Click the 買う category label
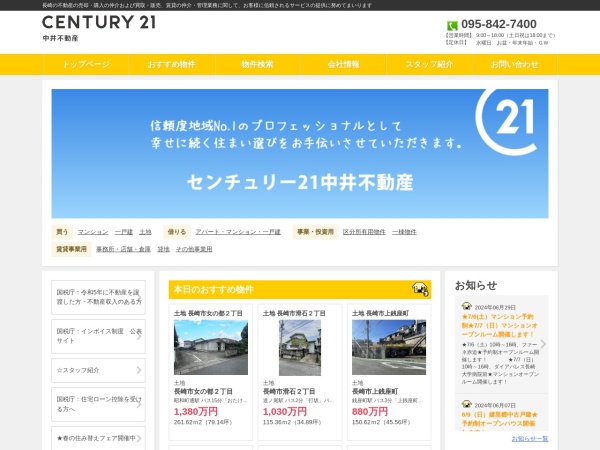600x450 pixels. (62, 232)
